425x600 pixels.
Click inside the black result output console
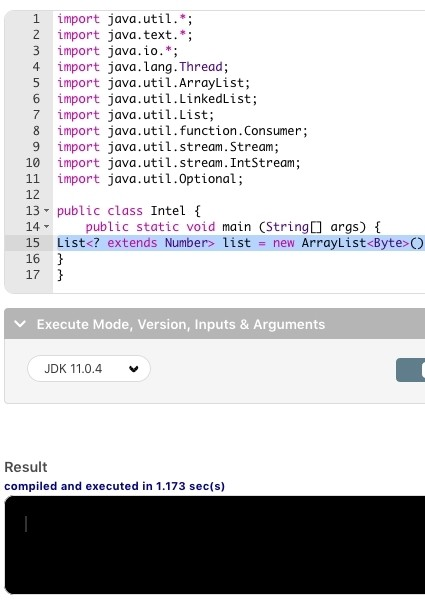pyautogui.click(x=215, y=545)
